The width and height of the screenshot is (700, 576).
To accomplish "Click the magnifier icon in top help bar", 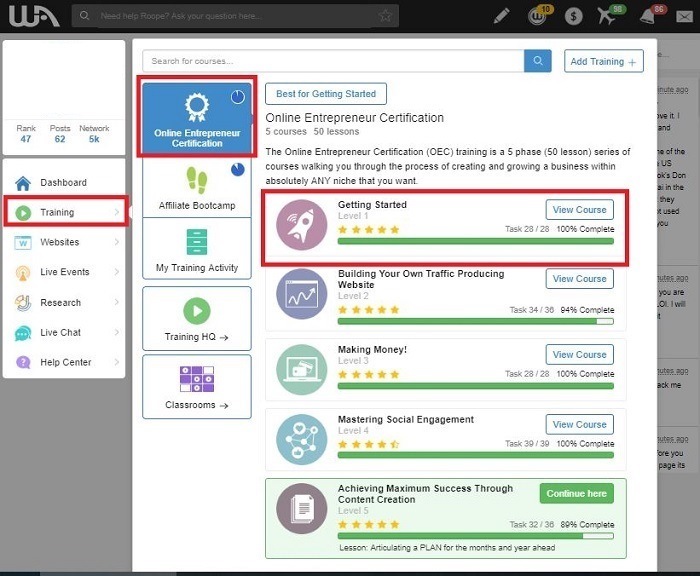I will coord(84,16).
